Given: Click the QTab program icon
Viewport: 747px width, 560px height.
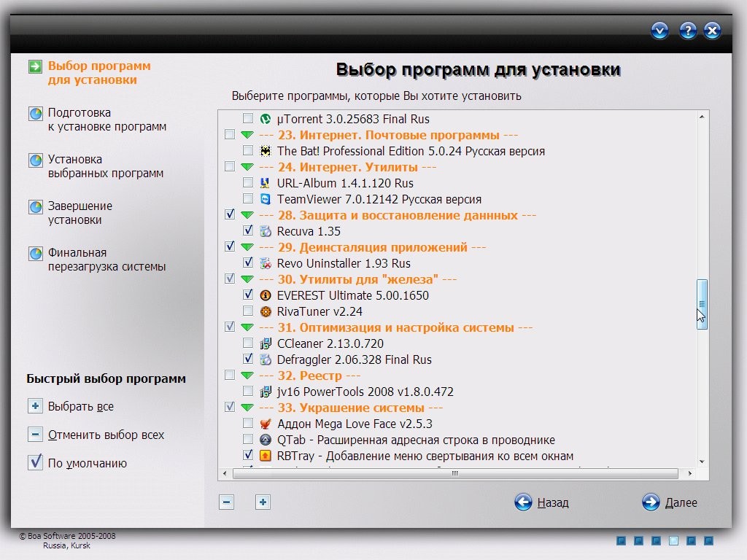Looking at the screenshot, I should (266, 440).
